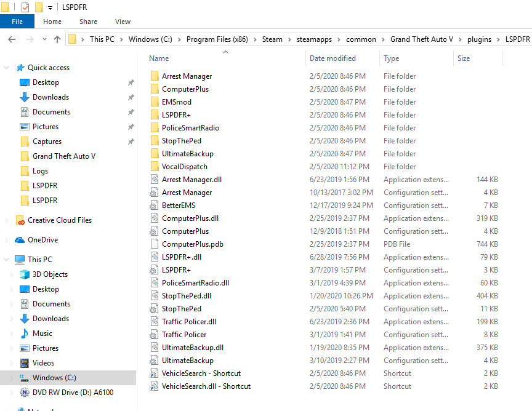Sort by Date modified column header
The image size is (532, 411).
[332, 58]
